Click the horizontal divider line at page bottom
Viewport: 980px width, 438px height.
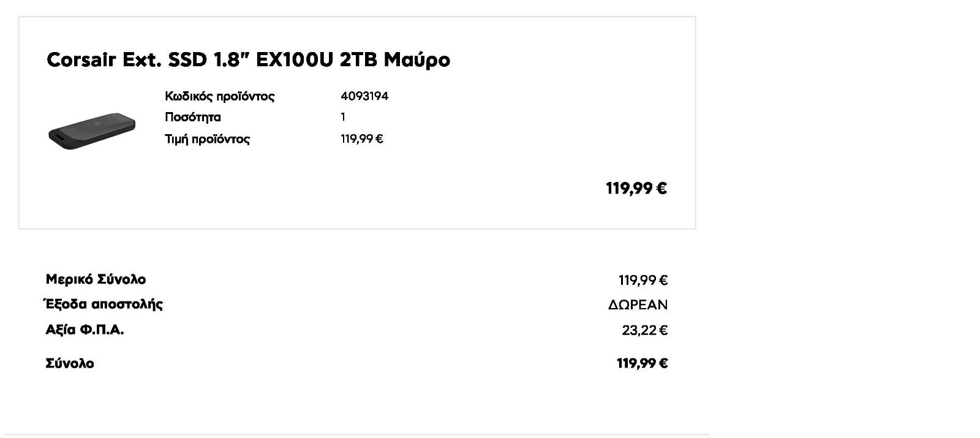[x=355, y=434]
